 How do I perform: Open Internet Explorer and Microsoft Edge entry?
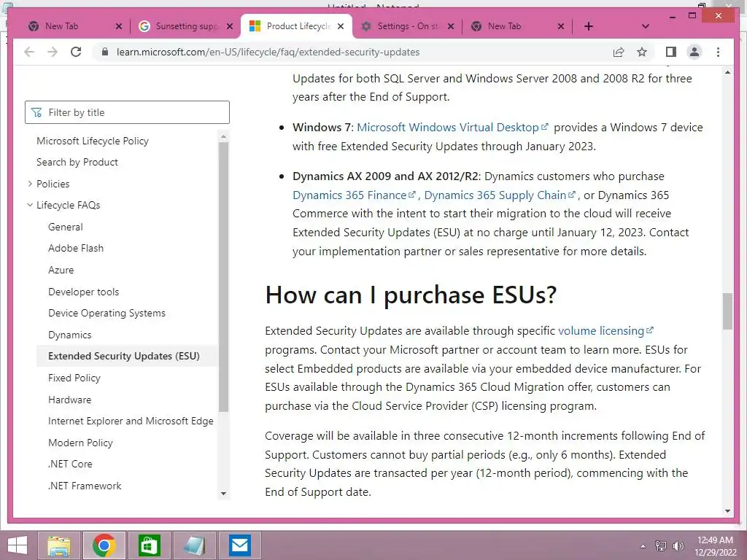131,421
